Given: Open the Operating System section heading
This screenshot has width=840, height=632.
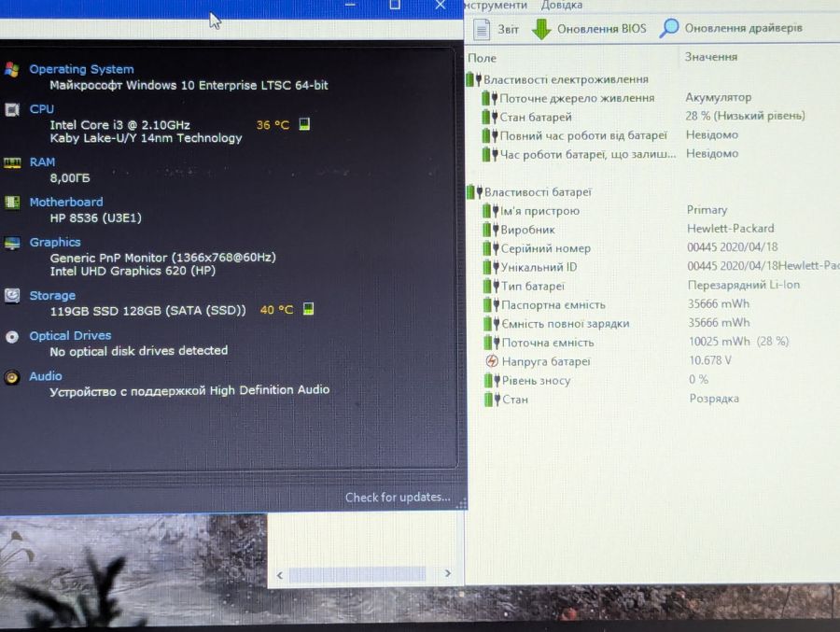Looking at the screenshot, I should point(81,69).
